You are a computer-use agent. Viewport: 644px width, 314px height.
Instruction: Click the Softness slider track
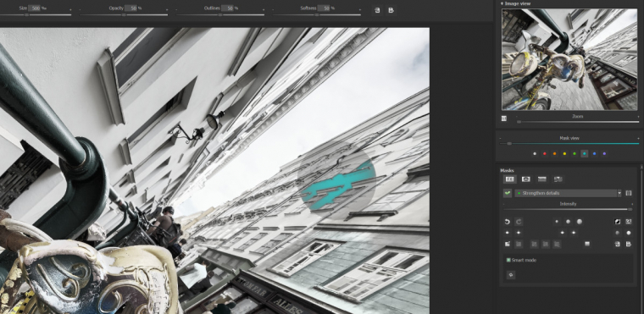tap(317, 14)
